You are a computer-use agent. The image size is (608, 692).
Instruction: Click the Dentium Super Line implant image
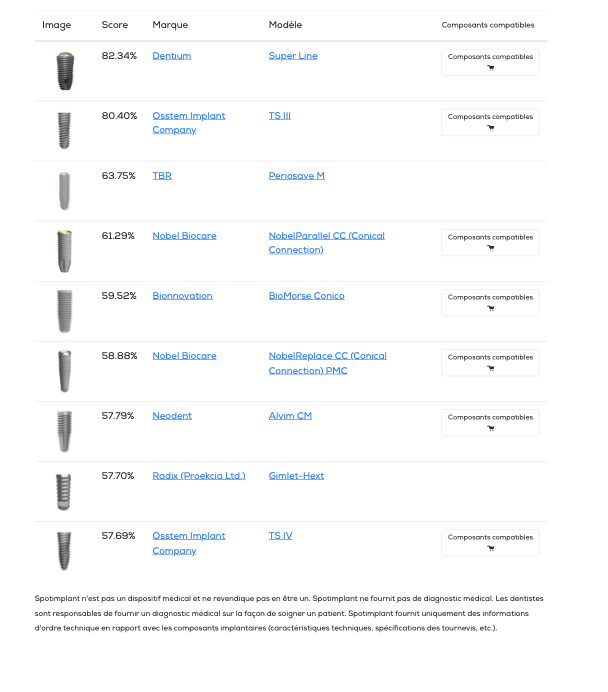[65, 71]
